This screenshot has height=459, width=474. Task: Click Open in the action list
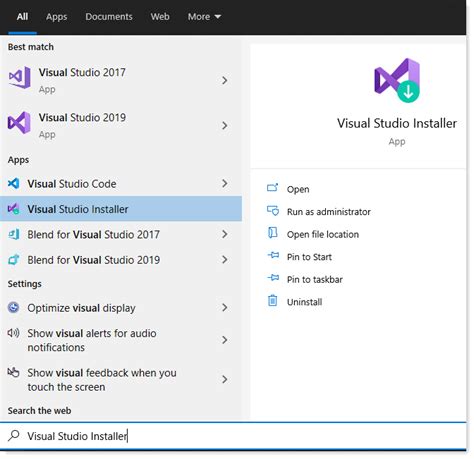coord(298,189)
